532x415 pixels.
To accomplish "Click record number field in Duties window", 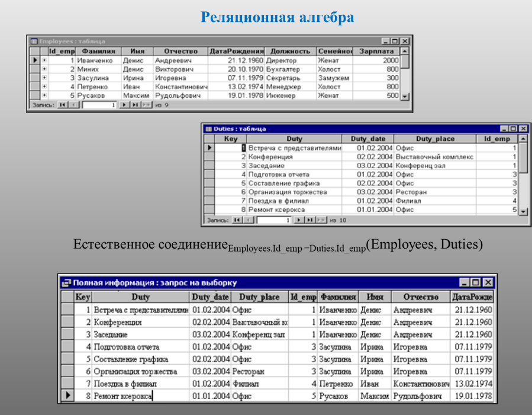I will point(274,220).
